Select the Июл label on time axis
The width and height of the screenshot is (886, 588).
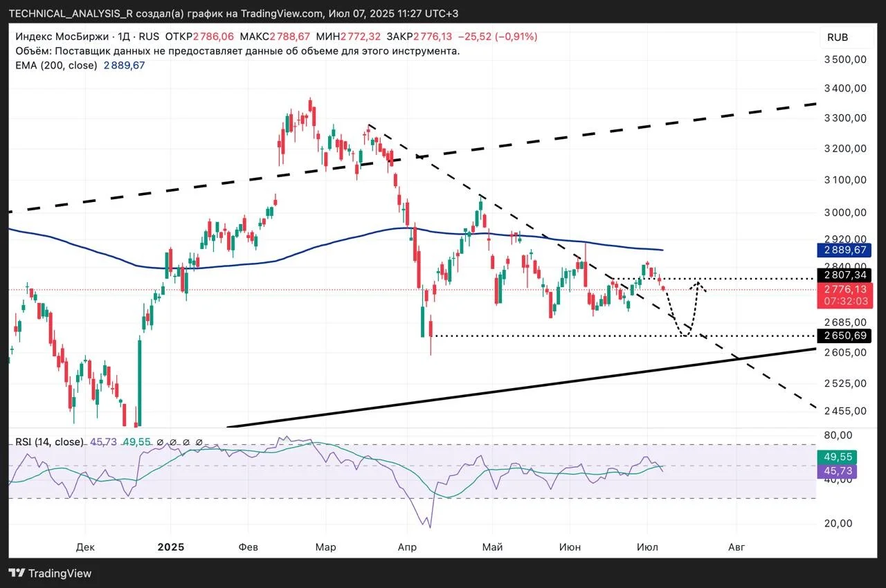coord(647,547)
